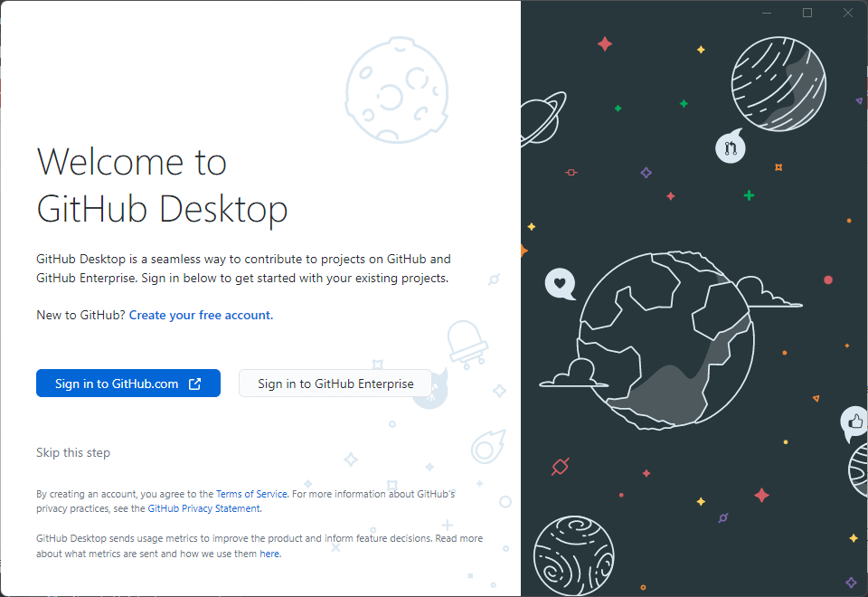Click the striped planet in the top-right corner

click(x=778, y=84)
